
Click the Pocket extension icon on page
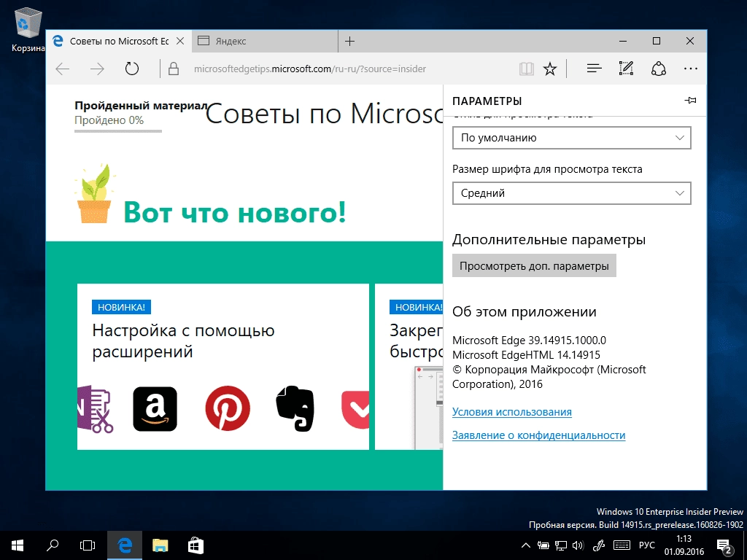click(355, 410)
